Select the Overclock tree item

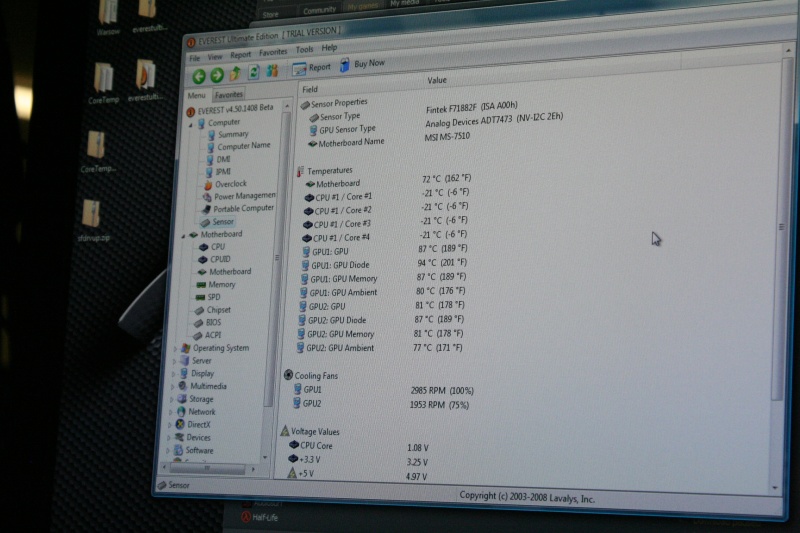225,184
